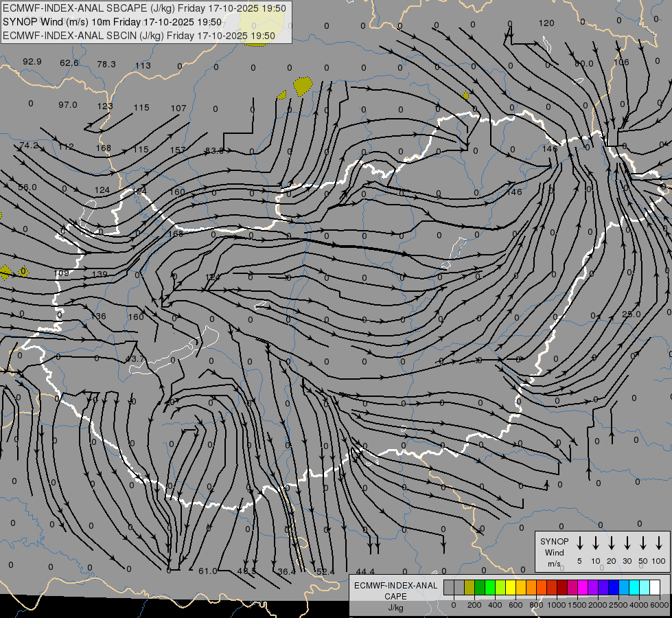Click the 600 tick label in the CAPE legend
Screen dimensions: 672x618
(x=515, y=605)
